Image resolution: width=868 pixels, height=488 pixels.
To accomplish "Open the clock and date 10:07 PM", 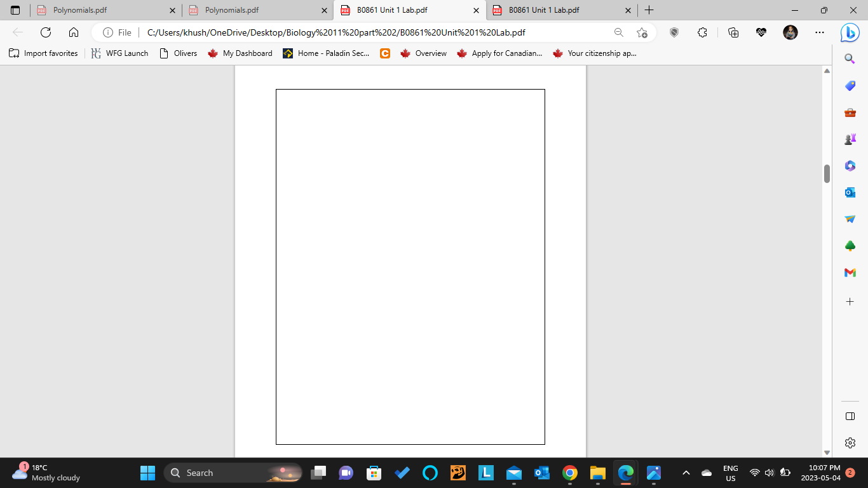I will click(820, 473).
